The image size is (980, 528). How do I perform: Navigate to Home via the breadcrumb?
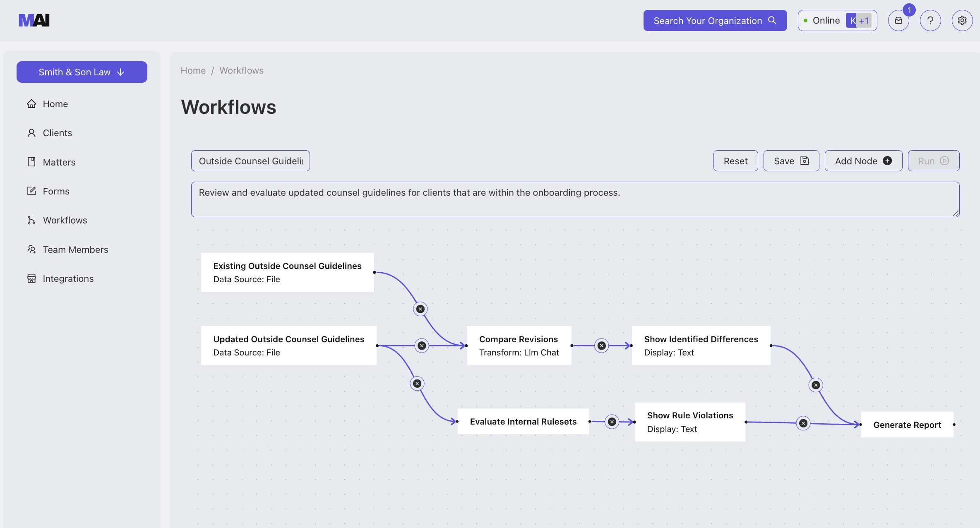coord(193,70)
